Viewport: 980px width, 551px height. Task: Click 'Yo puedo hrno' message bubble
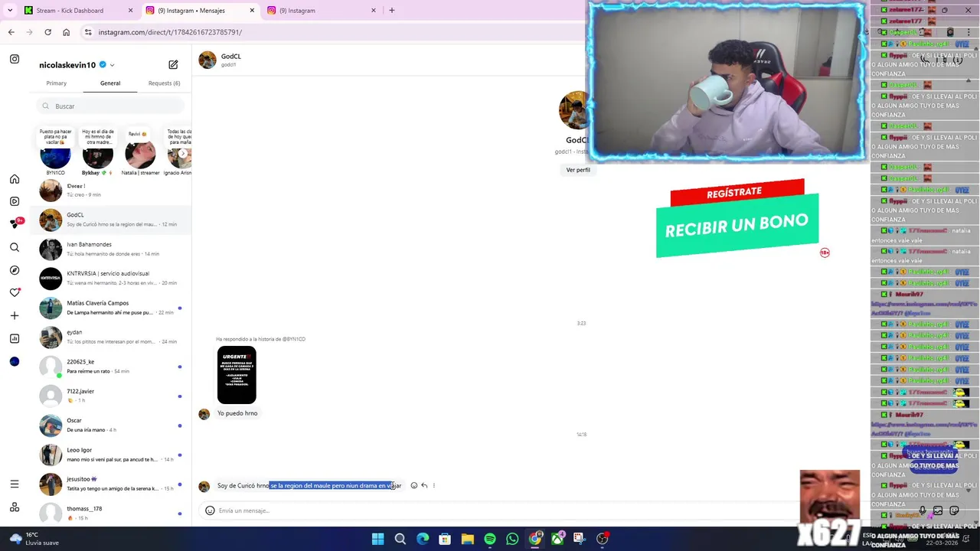pyautogui.click(x=237, y=413)
